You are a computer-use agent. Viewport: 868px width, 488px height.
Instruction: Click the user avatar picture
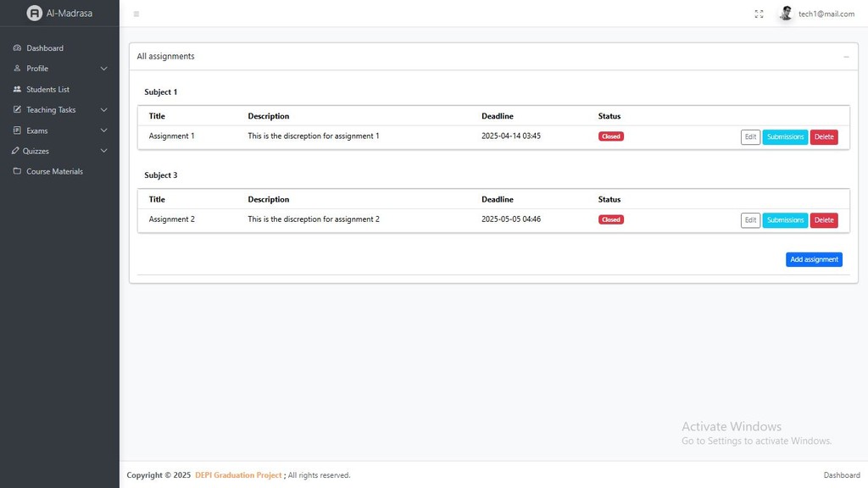point(786,14)
